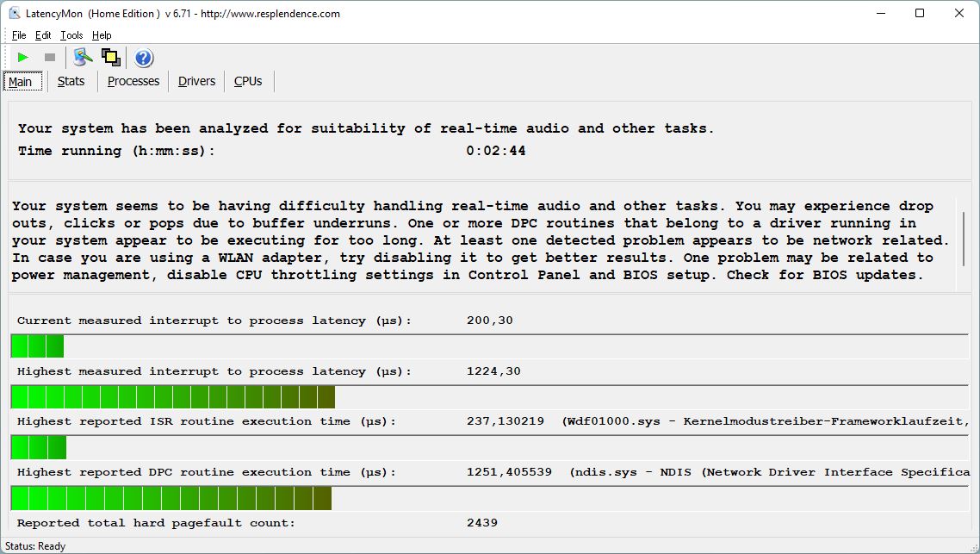The image size is (980, 554).
Task: Click the overlapping windows toolbar icon
Action: coord(110,58)
